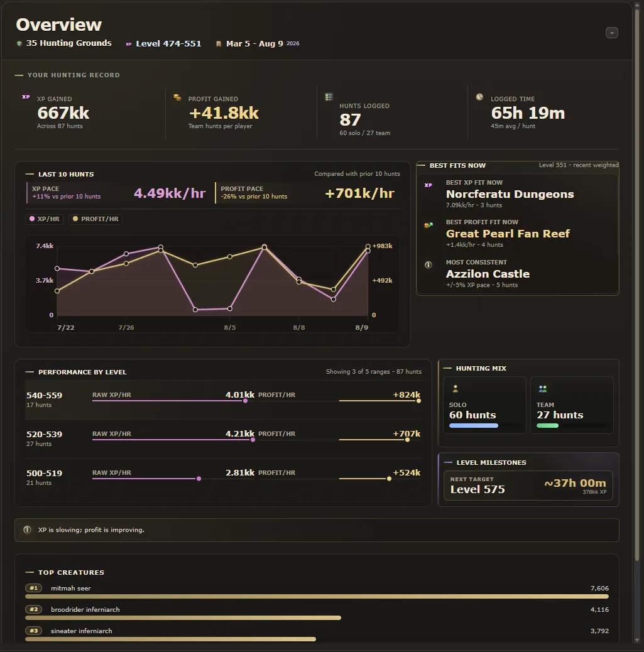Image resolution: width=644 pixels, height=652 pixels.
Task: Select the 500-519 level range row
Action: (x=223, y=478)
